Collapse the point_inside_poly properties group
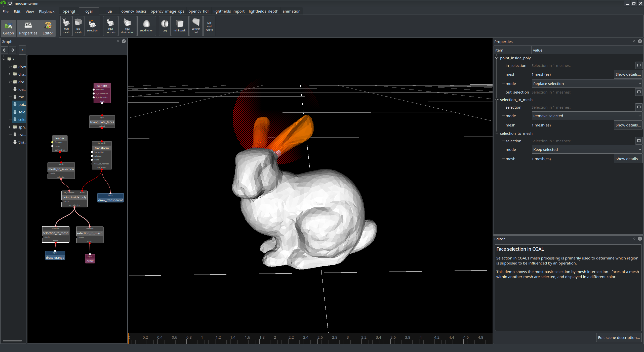This screenshot has height=352, width=644. pos(497,58)
